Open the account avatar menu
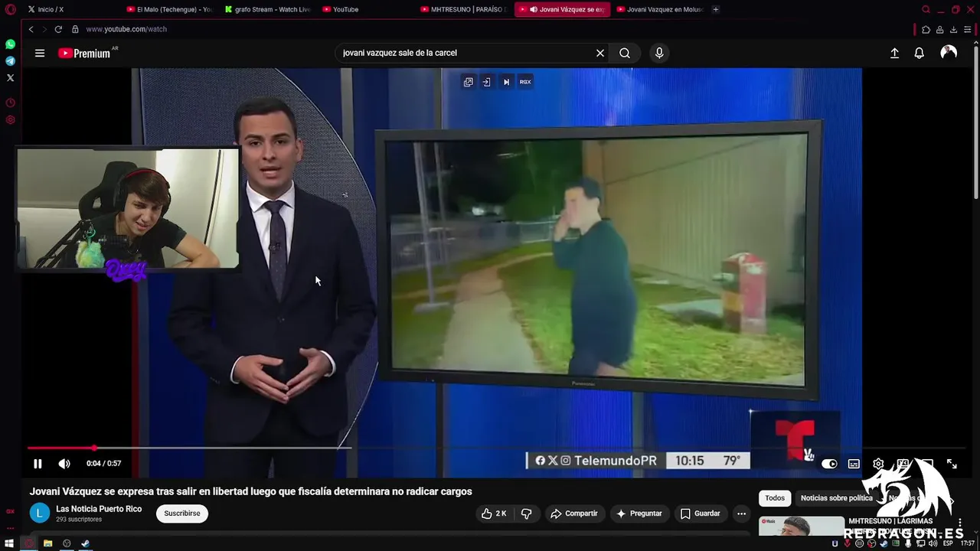Screen dimensions: 980x551 point(949,52)
